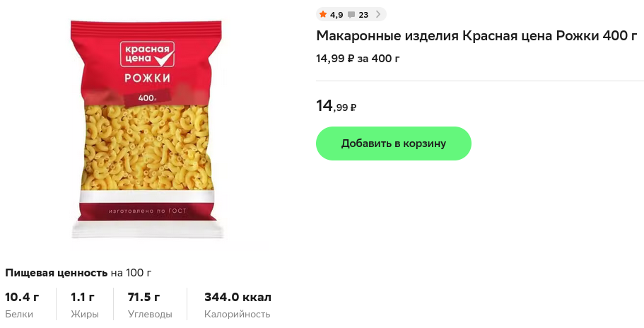The image size is (644, 328).
Task: Click the "Калорийность" label
Action: (237, 315)
